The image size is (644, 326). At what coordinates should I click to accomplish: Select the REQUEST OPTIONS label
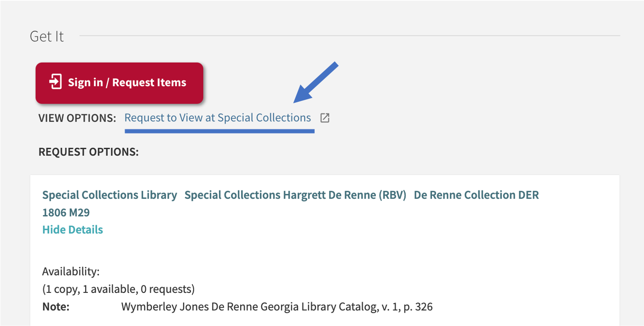(88, 151)
